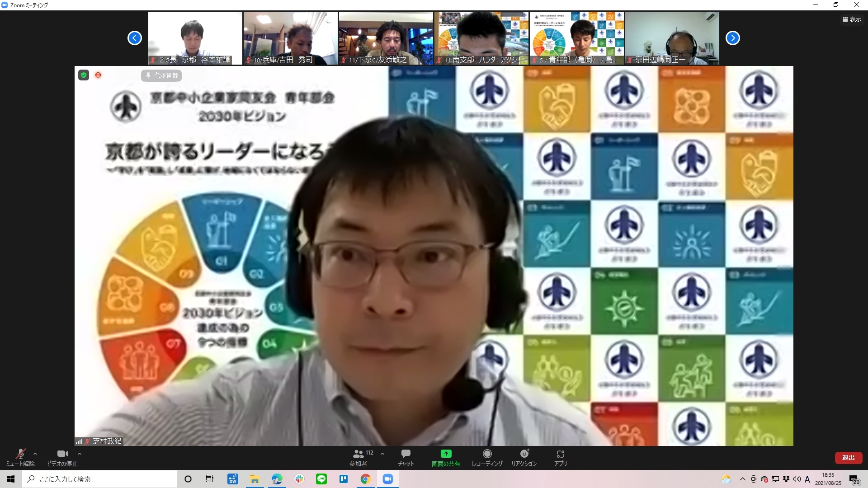
Task: Open Google Chrome on taskbar
Action: 366,479
